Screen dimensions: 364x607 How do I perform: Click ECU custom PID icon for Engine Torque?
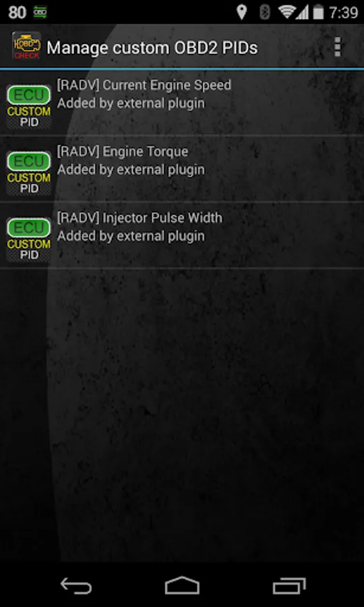(28, 173)
